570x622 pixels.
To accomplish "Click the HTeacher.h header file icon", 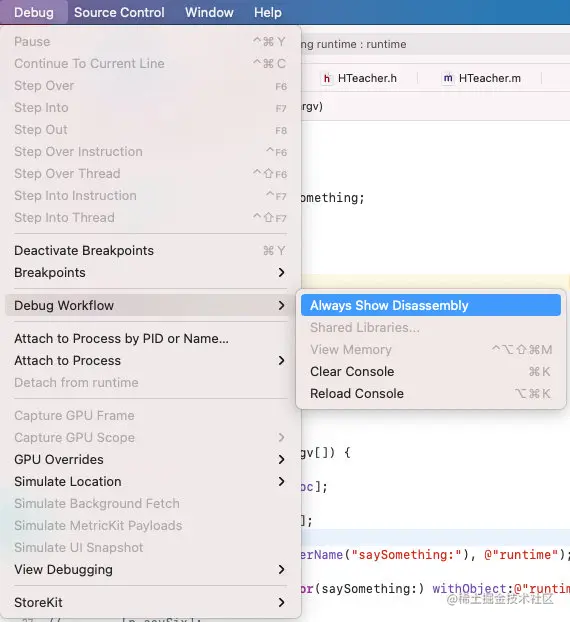I will pyautogui.click(x=326, y=79).
